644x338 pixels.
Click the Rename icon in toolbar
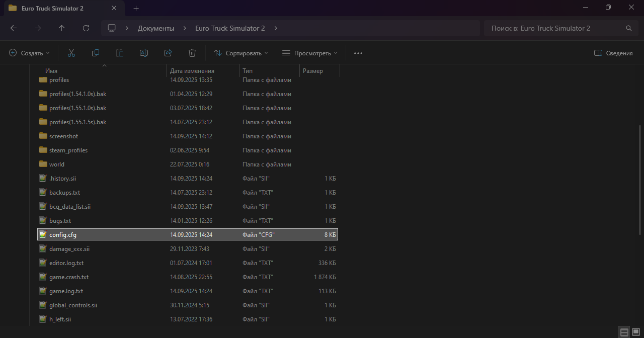click(x=144, y=53)
